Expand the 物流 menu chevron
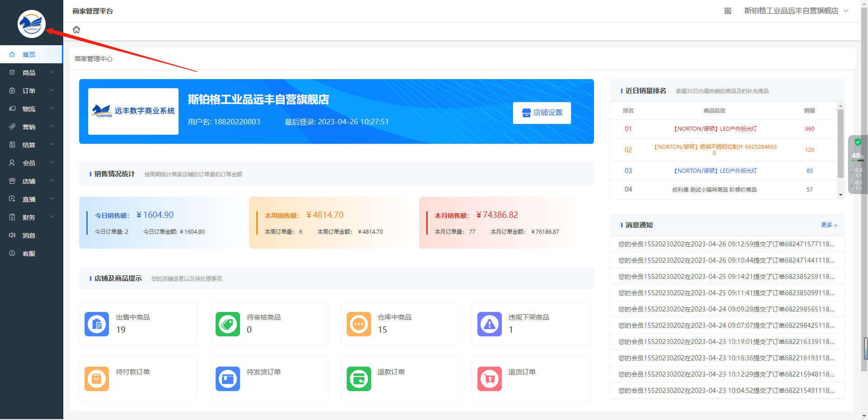The height and width of the screenshot is (420, 868). coord(52,109)
